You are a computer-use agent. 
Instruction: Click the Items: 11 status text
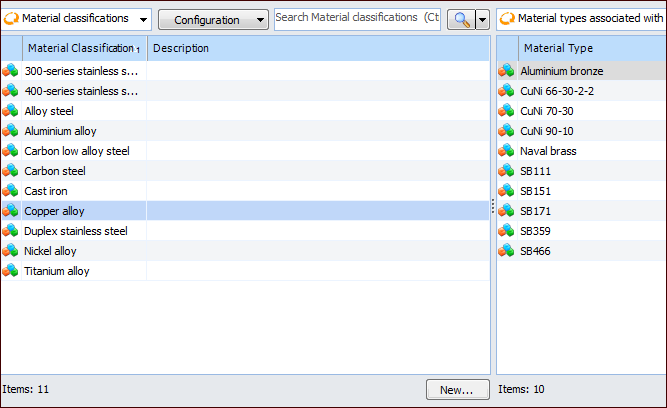point(26,389)
